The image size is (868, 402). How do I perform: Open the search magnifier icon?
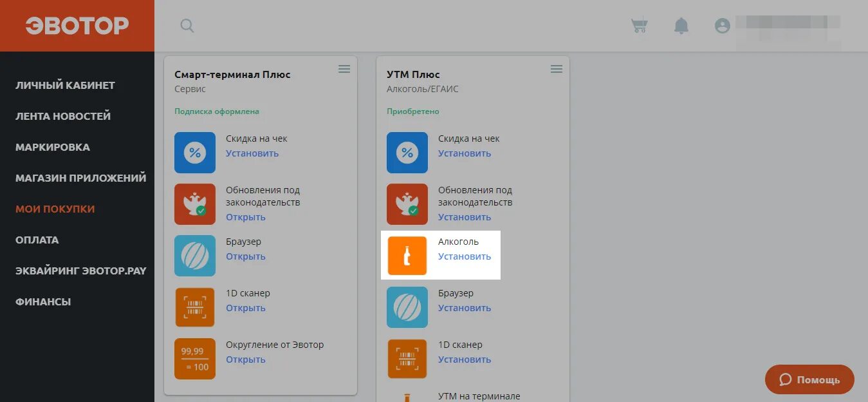tap(187, 26)
